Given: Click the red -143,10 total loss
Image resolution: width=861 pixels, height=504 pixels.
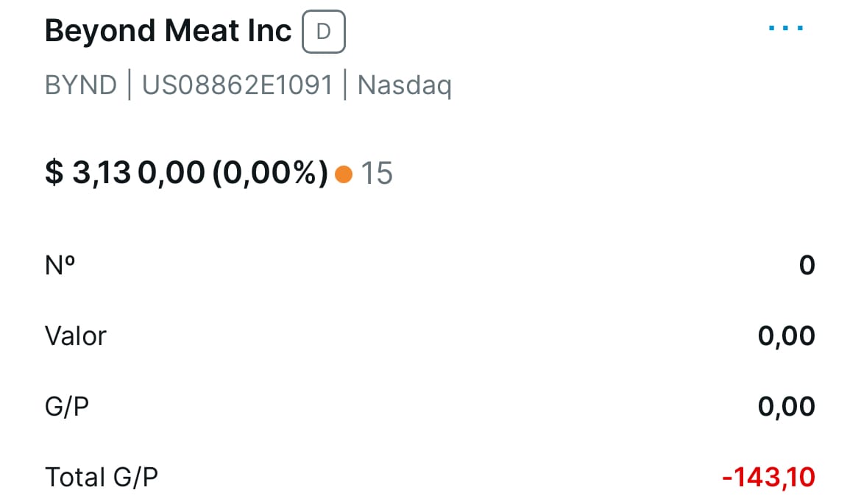Looking at the screenshot, I should 768,478.
